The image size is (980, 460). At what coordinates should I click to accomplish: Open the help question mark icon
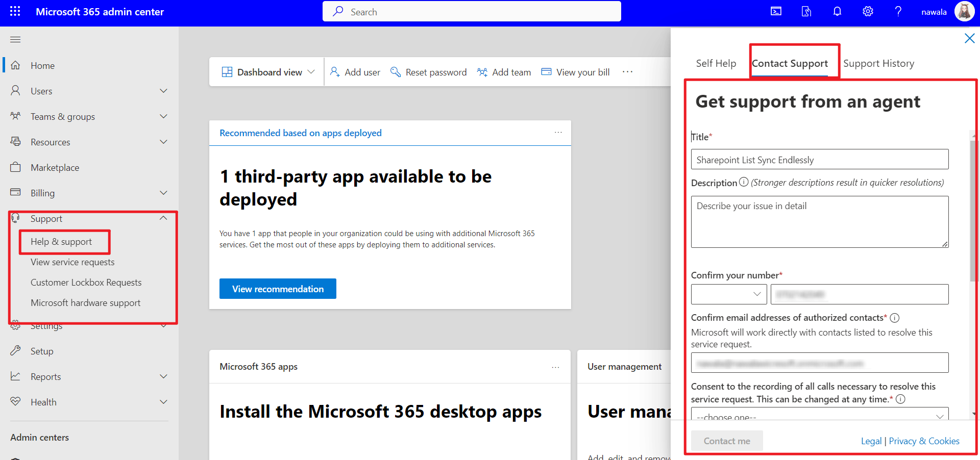(x=898, y=11)
